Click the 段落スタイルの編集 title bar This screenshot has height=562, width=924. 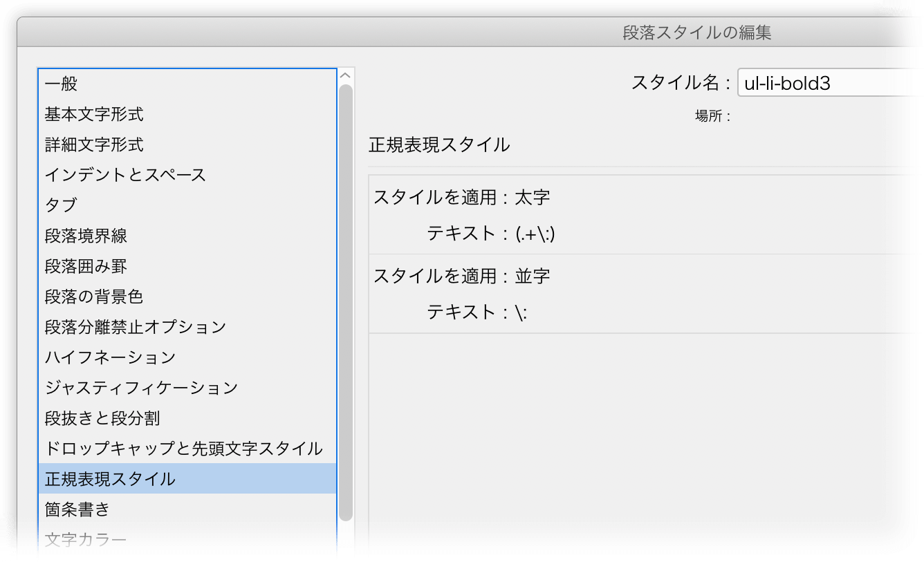(470, 32)
